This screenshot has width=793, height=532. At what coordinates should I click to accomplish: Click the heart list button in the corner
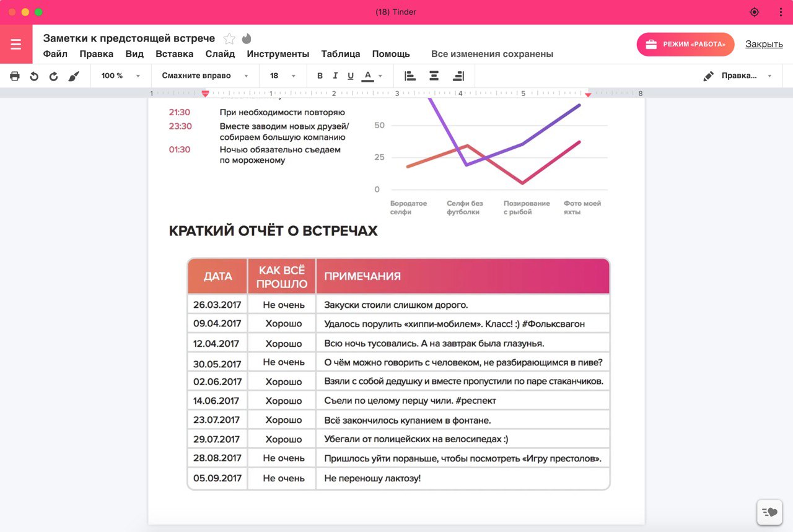pos(769,512)
